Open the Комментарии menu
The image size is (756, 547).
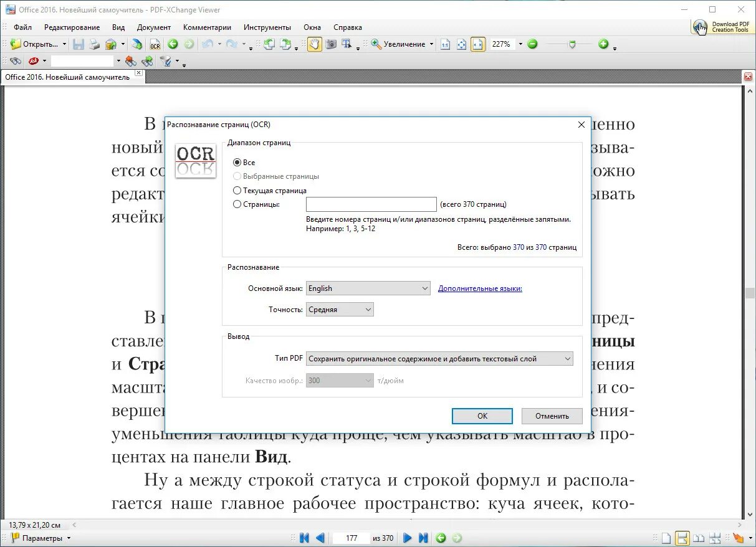pyautogui.click(x=207, y=27)
